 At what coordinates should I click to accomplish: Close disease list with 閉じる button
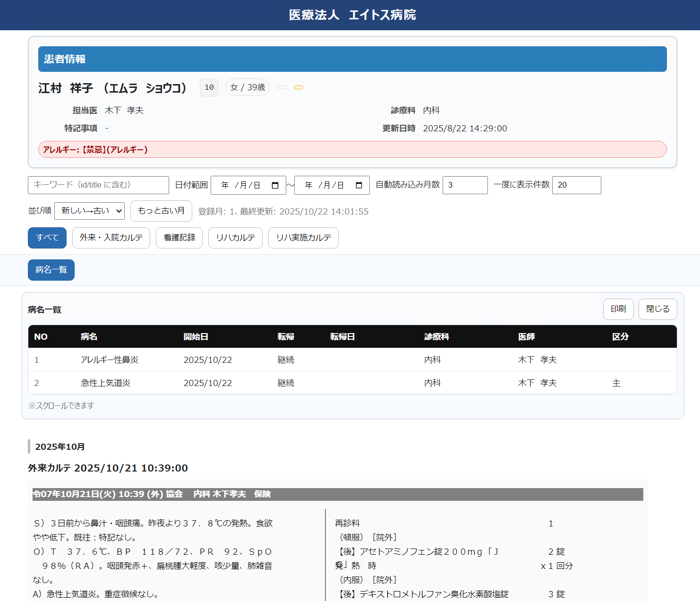click(x=657, y=309)
